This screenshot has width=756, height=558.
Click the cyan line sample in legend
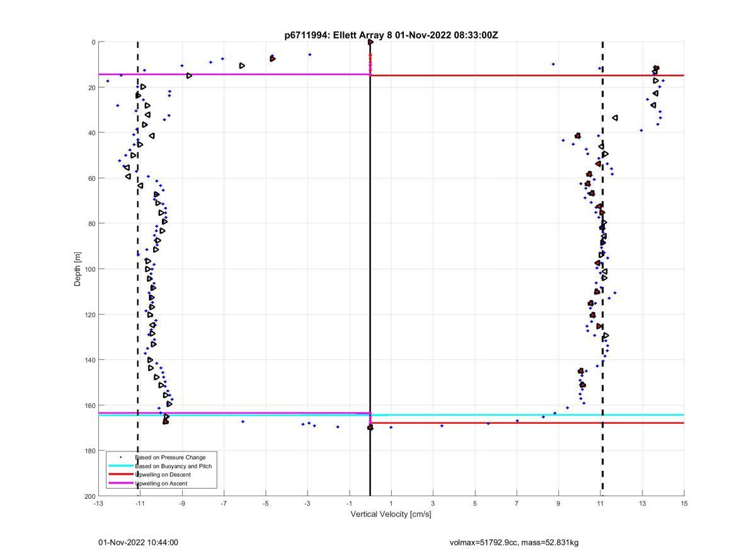120,466
